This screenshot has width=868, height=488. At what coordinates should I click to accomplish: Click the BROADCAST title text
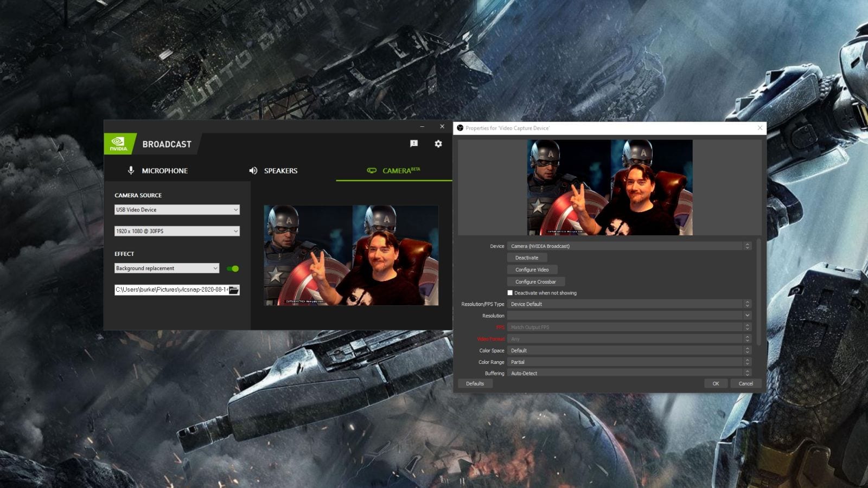pyautogui.click(x=167, y=144)
